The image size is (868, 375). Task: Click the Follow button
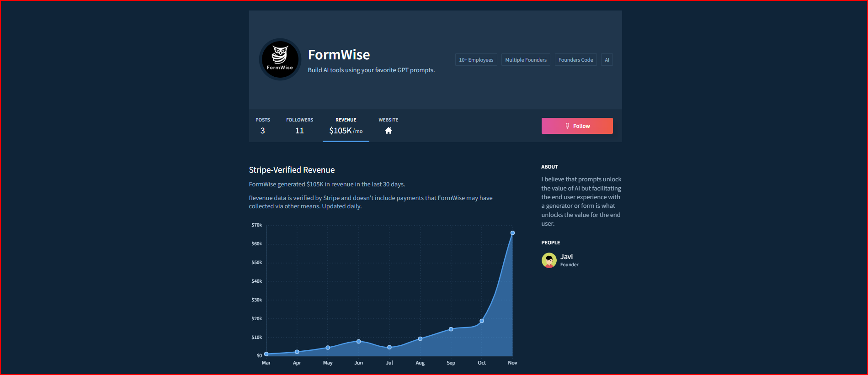point(577,126)
